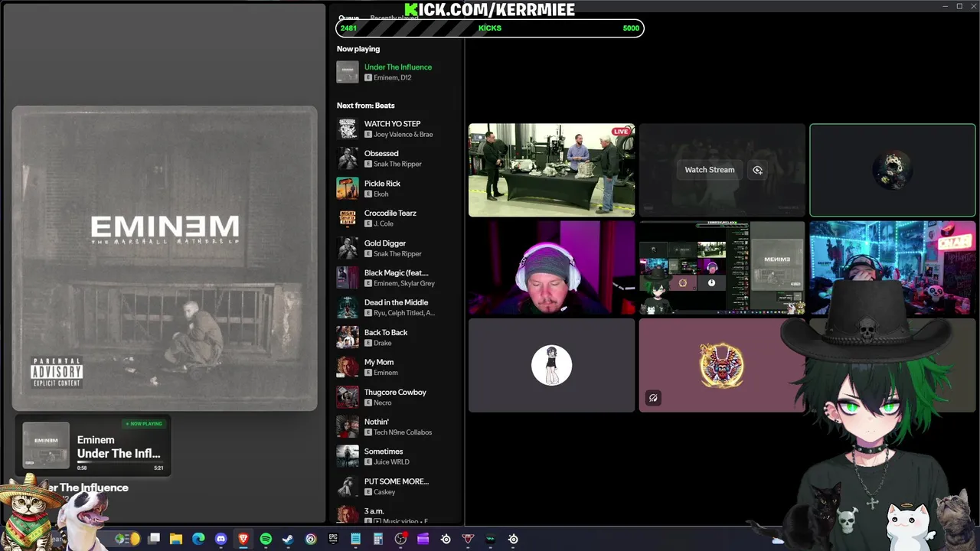The width and height of the screenshot is (980, 551).
Task: Play WATCH YO STEP from the queue
Action: [x=392, y=123]
